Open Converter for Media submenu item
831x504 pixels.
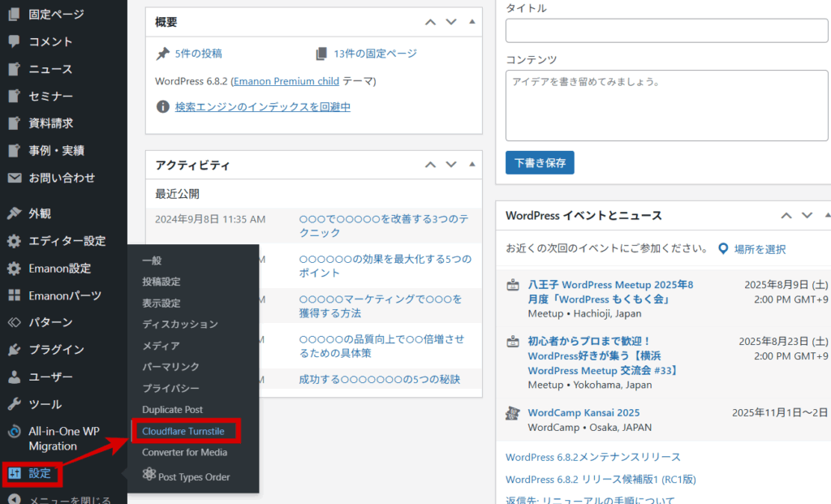click(184, 452)
